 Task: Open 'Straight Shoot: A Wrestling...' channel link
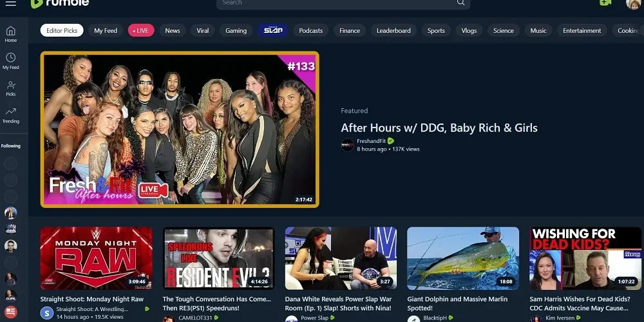(92, 309)
